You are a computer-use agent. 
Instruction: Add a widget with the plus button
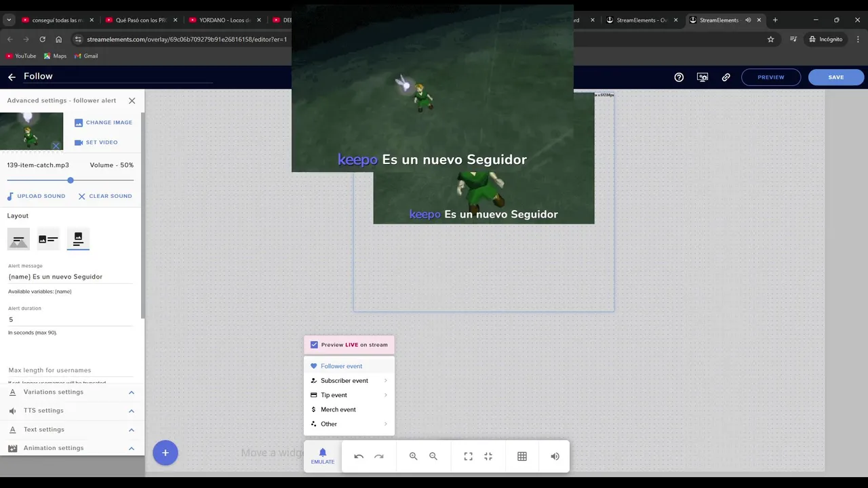[165, 453]
